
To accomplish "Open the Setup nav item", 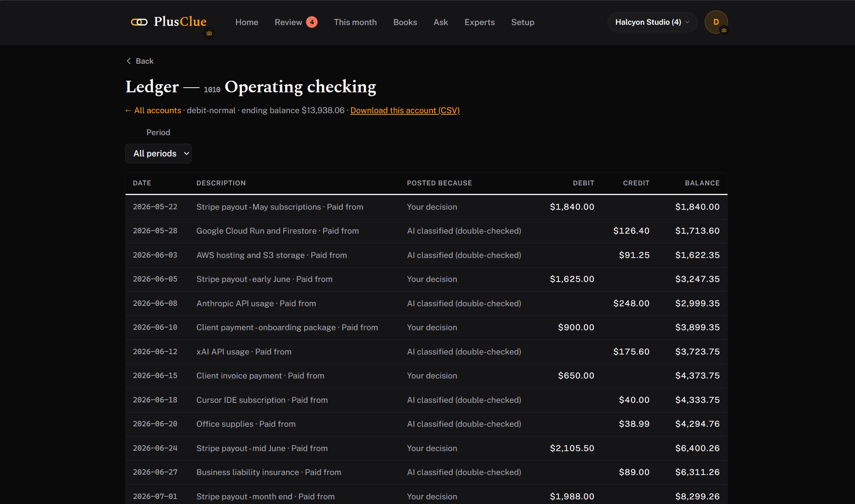I will pos(522,22).
